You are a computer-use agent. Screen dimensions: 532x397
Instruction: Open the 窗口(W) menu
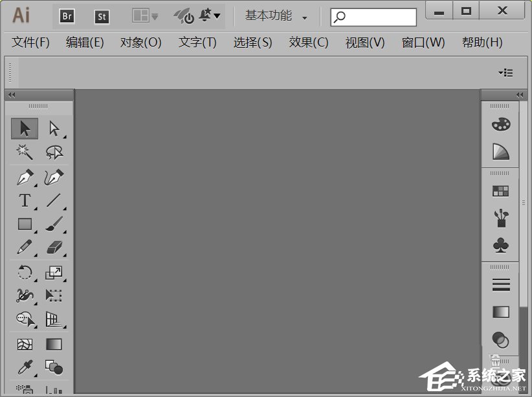423,42
